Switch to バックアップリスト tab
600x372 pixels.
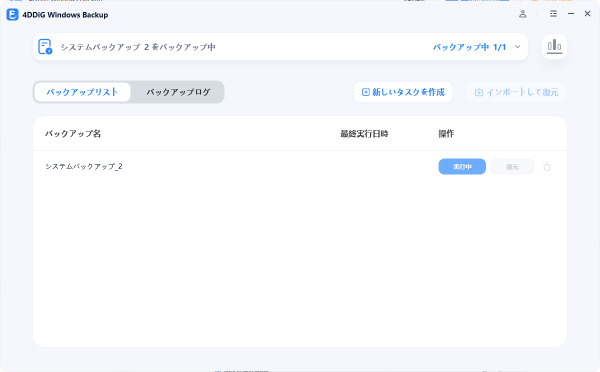[82, 92]
